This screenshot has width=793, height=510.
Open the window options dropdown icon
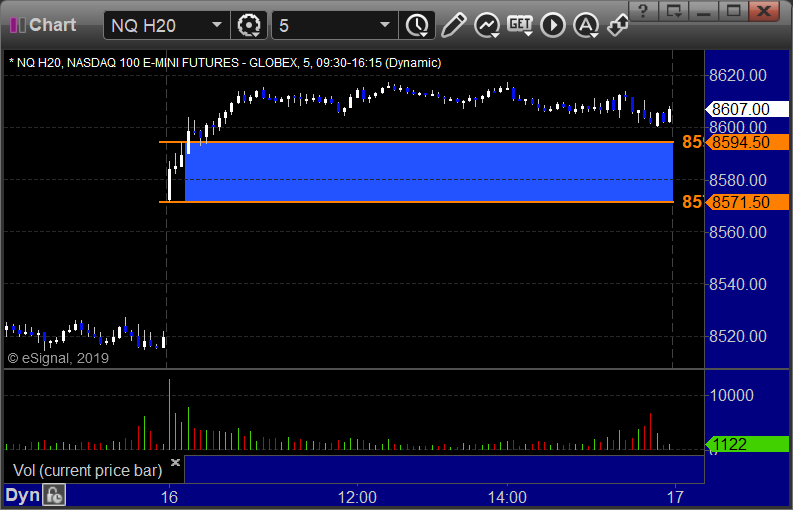[x=673, y=10]
